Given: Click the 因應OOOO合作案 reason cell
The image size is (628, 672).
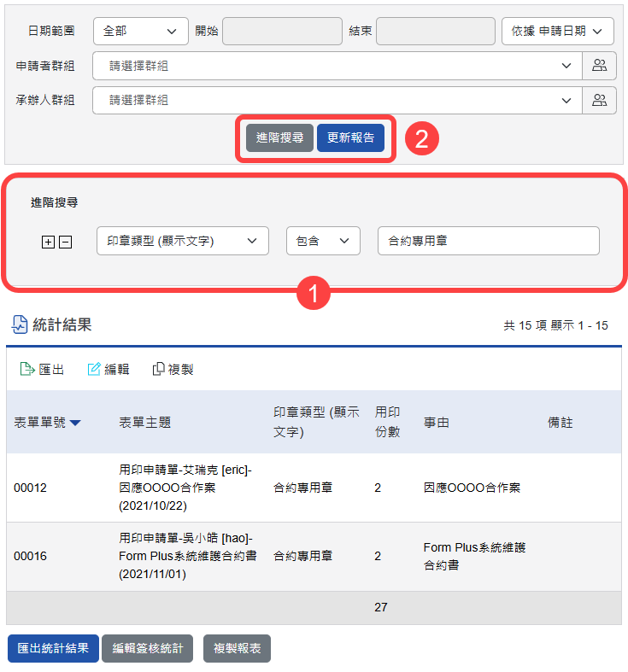Looking at the screenshot, I should click(472, 488).
